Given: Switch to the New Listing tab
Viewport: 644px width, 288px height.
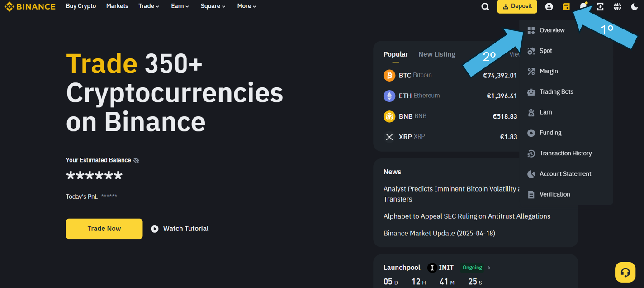Looking at the screenshot, I should (x=437, y=54).
